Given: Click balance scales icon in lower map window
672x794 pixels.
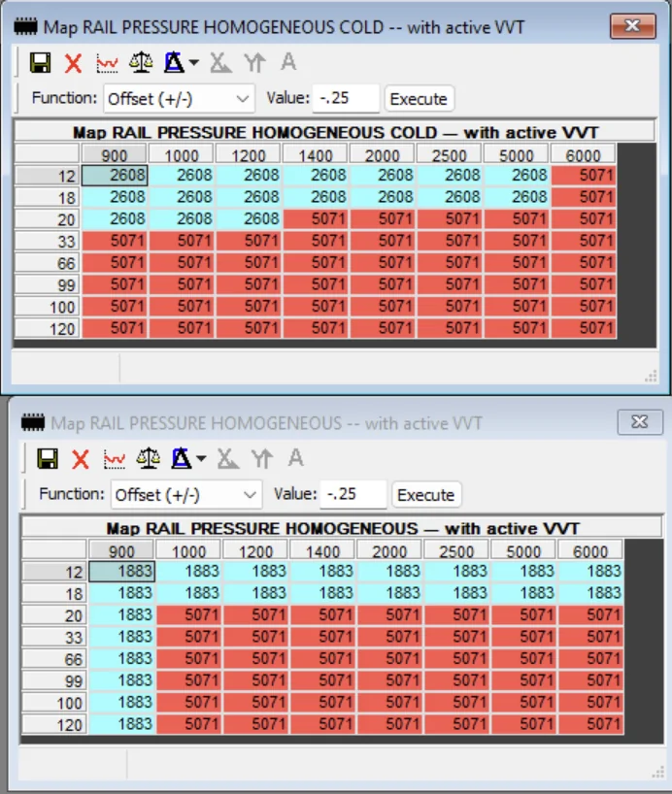Looking at the screenshot, I should coord(148,459).
